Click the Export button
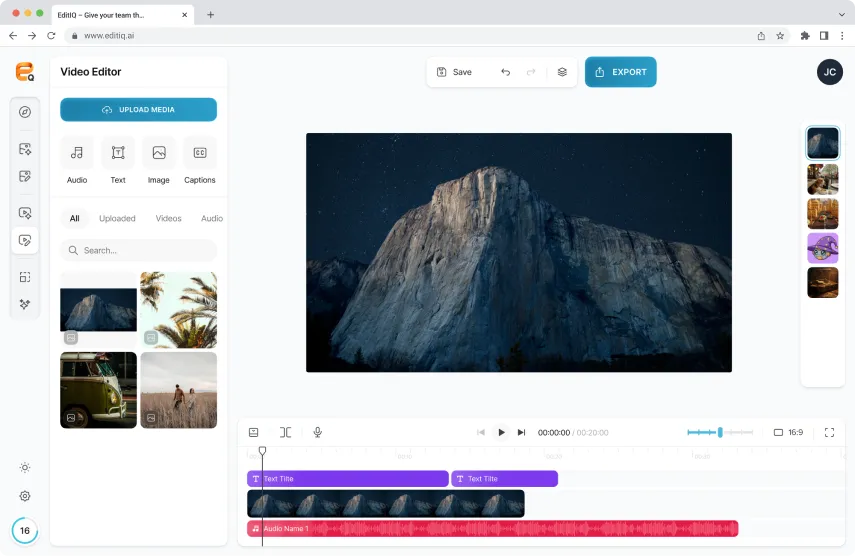855x556 pixels. click(620, 72)
